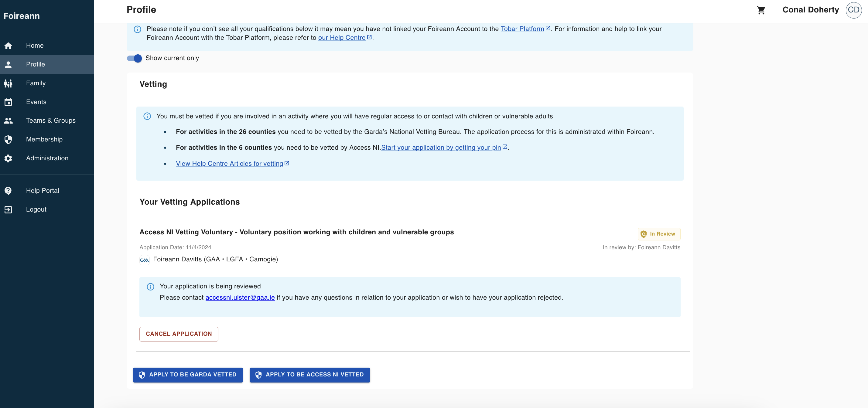Click the Logout exit icon in sidebar

tap(8, 209)
